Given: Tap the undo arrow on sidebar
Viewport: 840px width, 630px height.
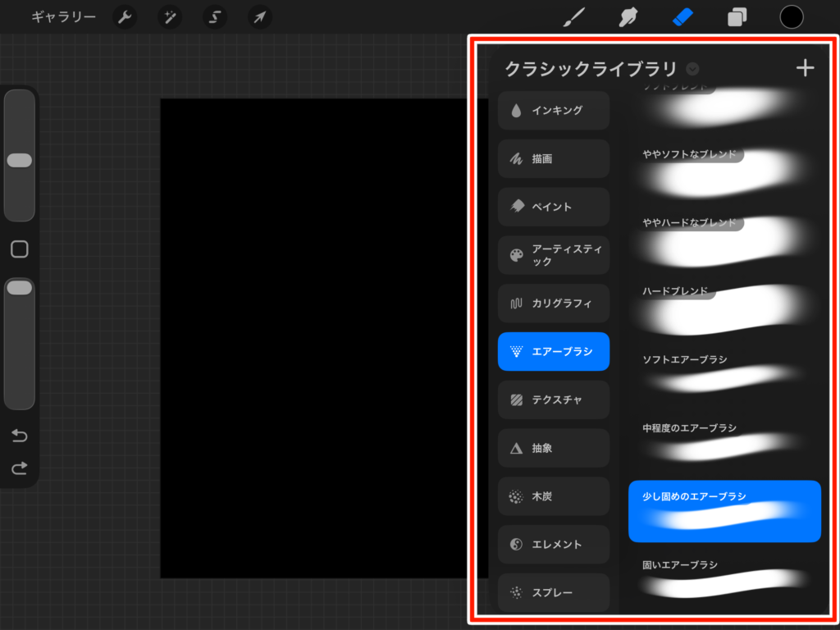Looking at the screenshot, I should (x=20, y=436).
